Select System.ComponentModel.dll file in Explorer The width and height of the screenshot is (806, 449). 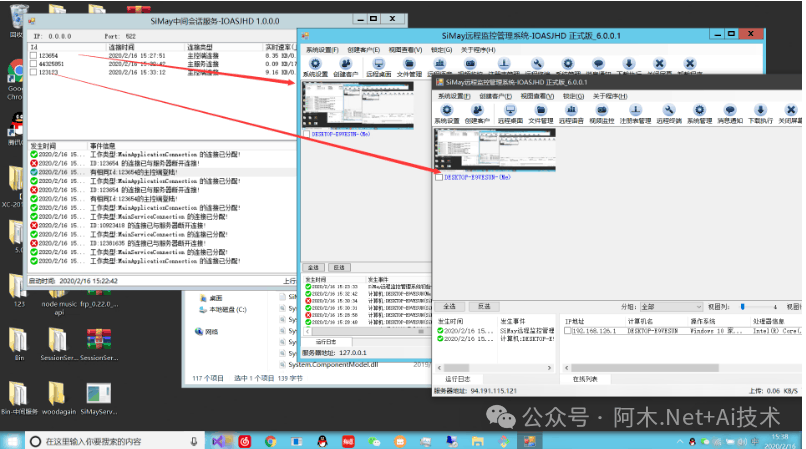click(334, 365)
